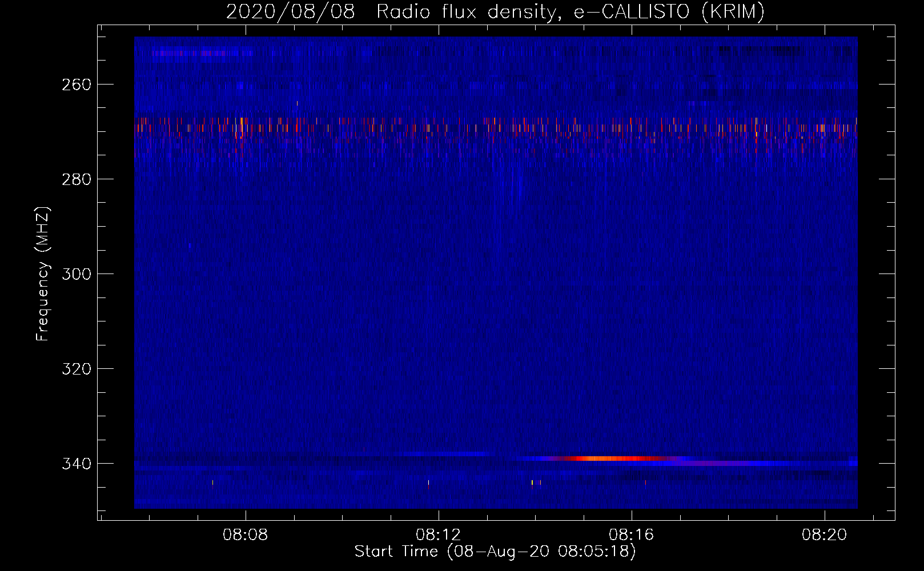Click the red spike near 08:16 below 340 MHz
The image size is (924, 571).
645,482
